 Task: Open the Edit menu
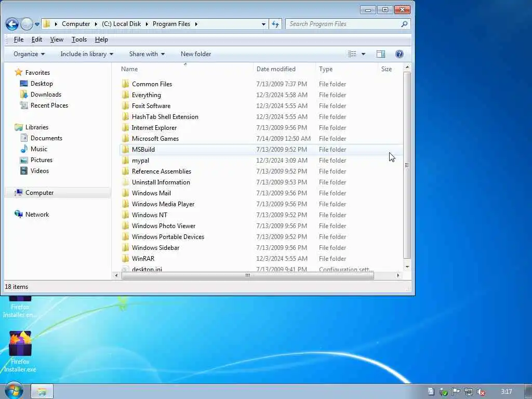click(37, 39)
